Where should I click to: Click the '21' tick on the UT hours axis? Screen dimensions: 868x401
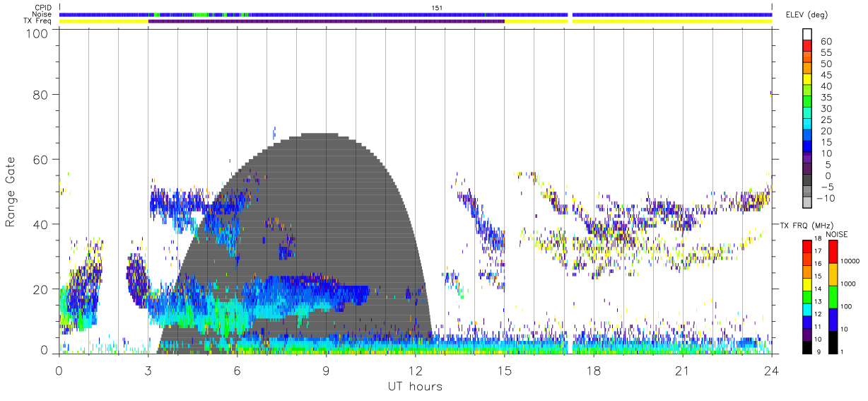(x=682, y=369)
